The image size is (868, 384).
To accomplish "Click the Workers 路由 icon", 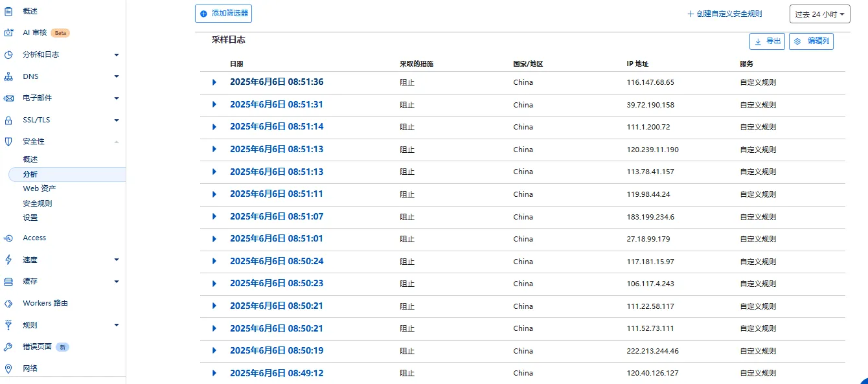I will 8,303.
